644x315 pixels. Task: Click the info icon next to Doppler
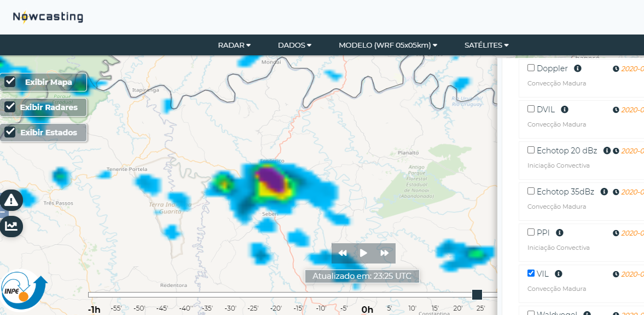pyautogui.click(x=577, y=68)
